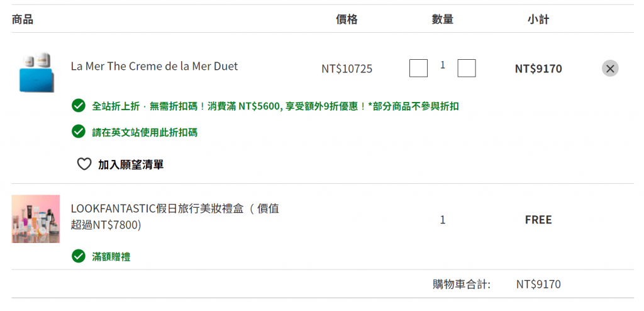Increase La Mer Duet quantity
The height and width of the screenshot is (311, 644).
click(x=467, y=68)
